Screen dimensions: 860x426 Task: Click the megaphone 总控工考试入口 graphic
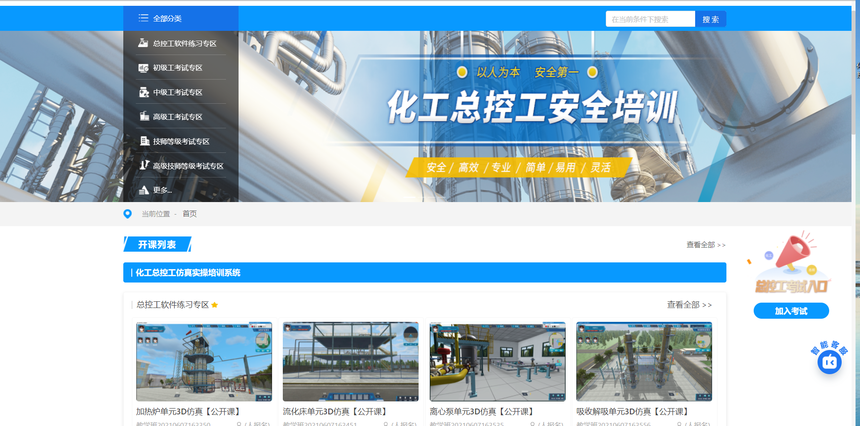point(790,263)
